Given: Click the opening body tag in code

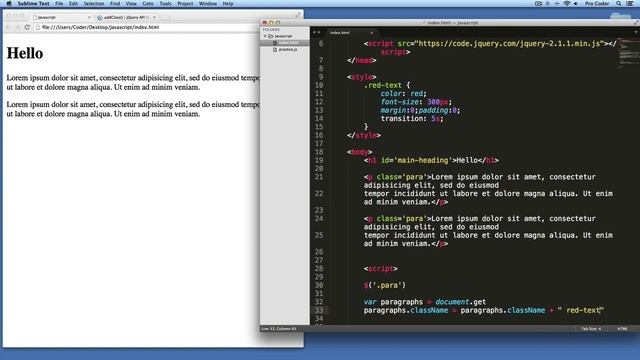Looking at the screenshot, I should point(359,152).
